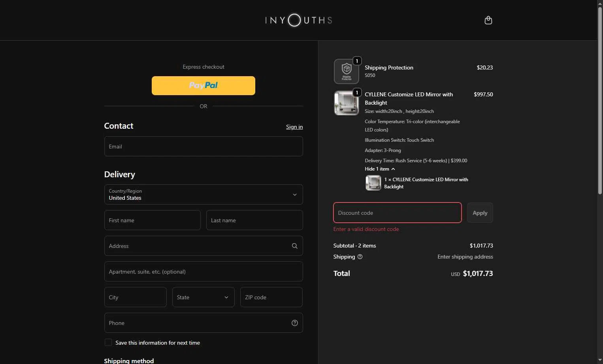Focus the Apartment, suite, etc. field
The image size is (603, 364).
click(x=204, y=272)
